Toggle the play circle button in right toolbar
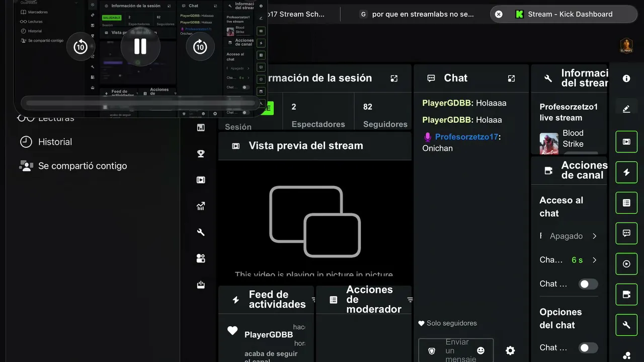The image size is (644, 362). coord(626,264)
